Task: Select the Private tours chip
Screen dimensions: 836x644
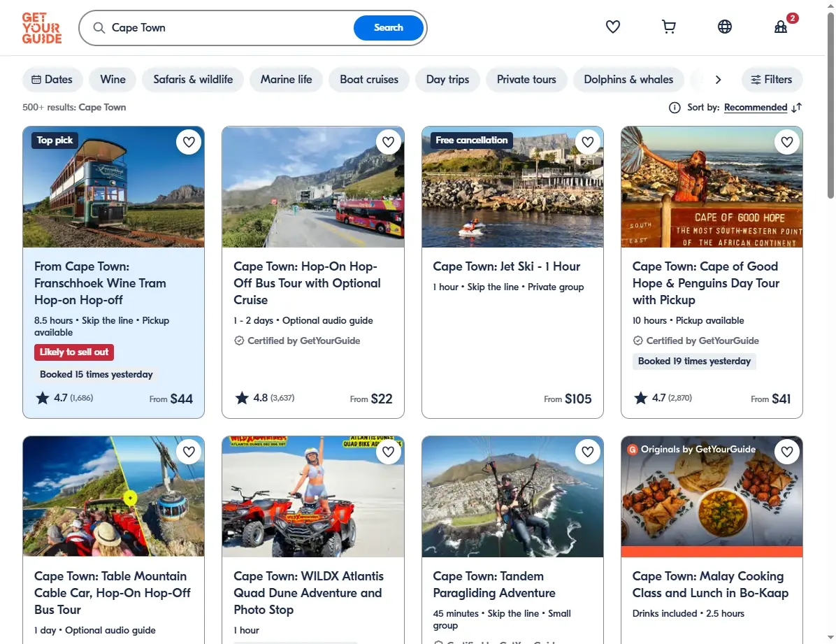Action: point(526,80)
